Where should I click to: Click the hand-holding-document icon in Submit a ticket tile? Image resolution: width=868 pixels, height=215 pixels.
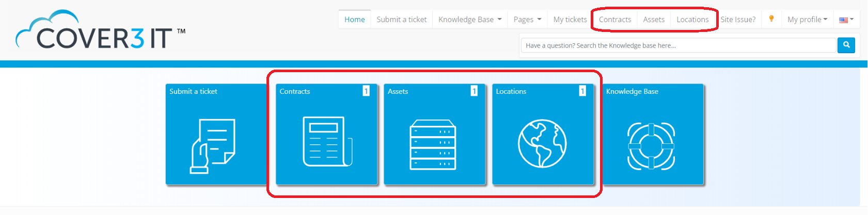pos(213,146)
